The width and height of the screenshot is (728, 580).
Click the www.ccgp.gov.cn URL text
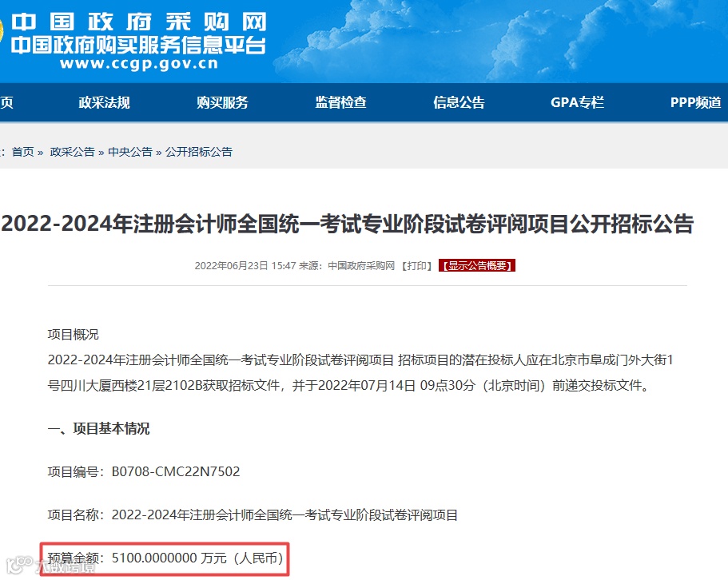point(139,64)
